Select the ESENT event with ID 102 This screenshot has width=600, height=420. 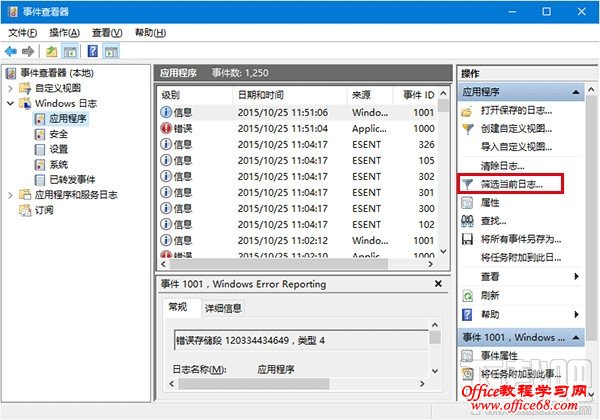tap(298, 224)
